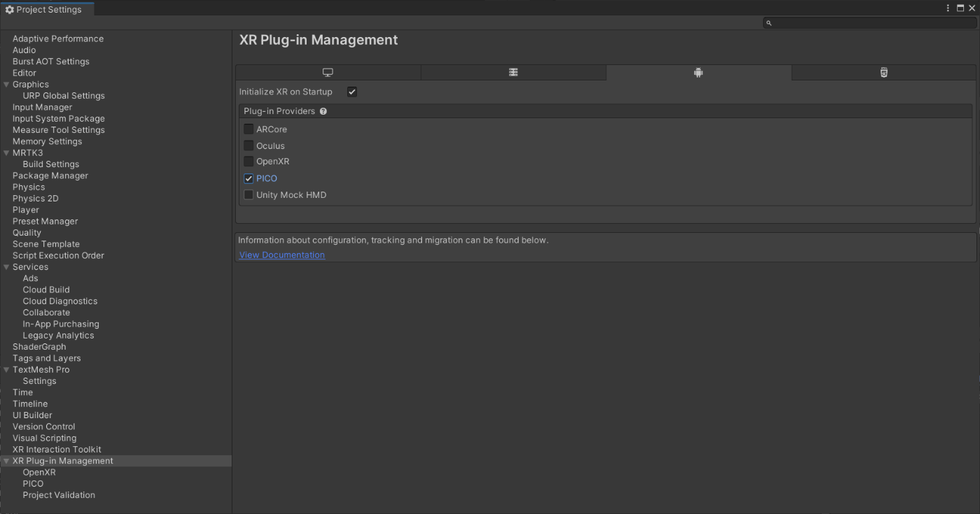Select Project Validation
The height and width of the screenshot is (514, 980).
click(x=59, y=495)
